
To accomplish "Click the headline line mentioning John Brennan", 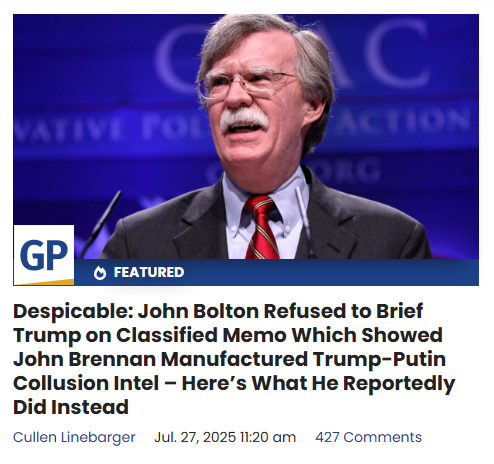I will [229, 359].
